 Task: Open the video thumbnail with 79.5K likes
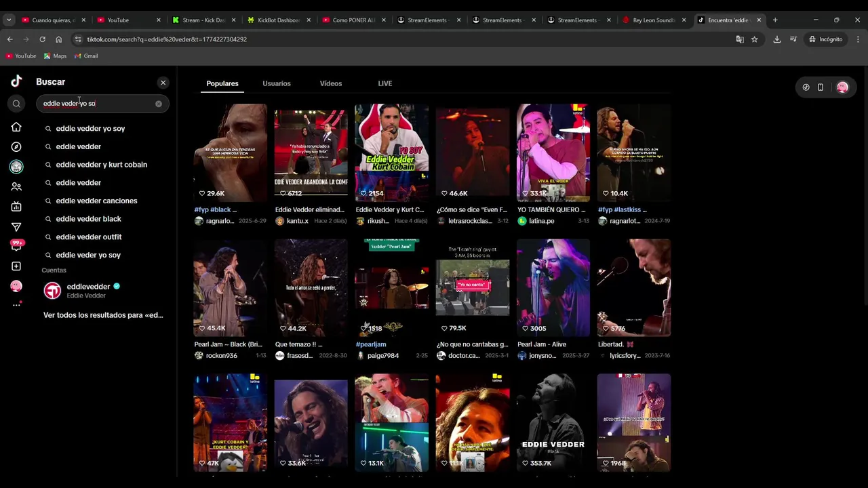473,287
